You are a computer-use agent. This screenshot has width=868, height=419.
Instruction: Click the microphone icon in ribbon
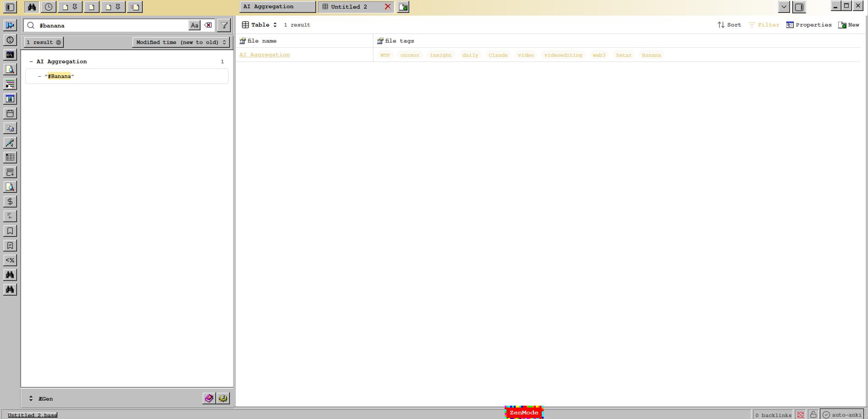[10, 143]
